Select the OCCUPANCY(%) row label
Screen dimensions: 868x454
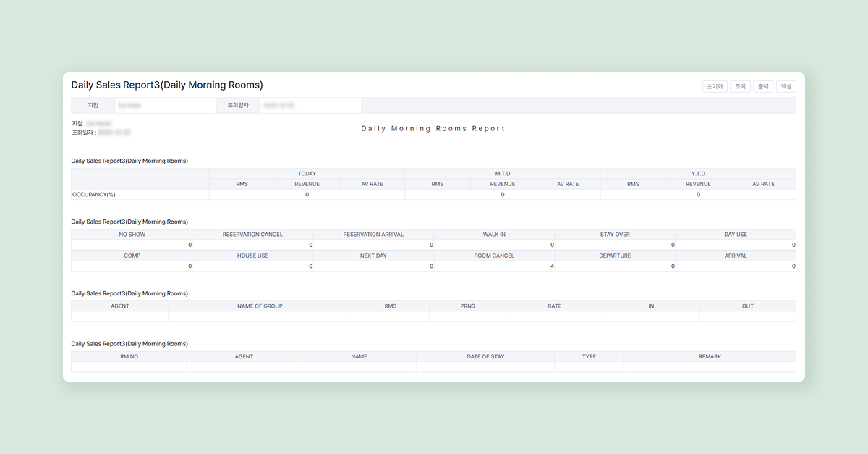tap(94, 195)
